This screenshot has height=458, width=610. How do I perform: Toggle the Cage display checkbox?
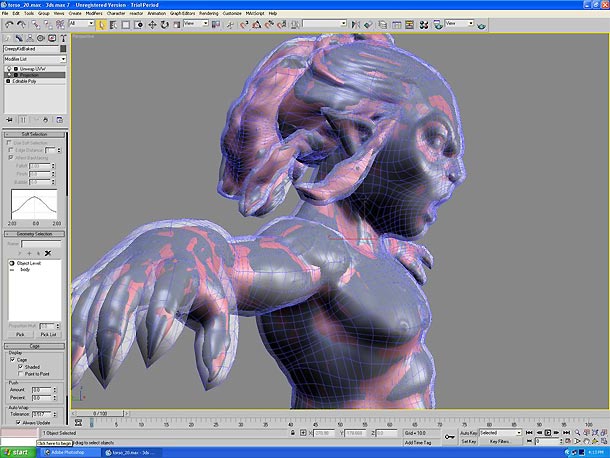coord(14,360)
